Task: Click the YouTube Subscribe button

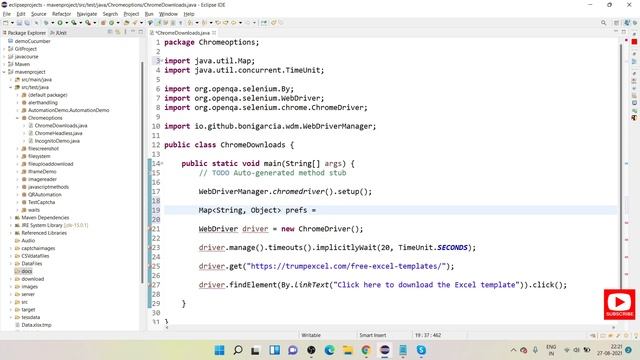Action: [x=620, y=304]
